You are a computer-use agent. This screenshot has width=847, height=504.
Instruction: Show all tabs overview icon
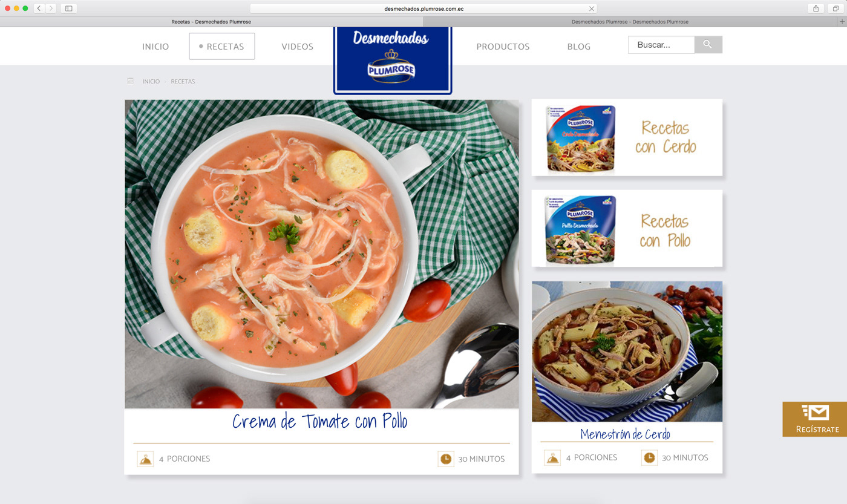[836, 8]
